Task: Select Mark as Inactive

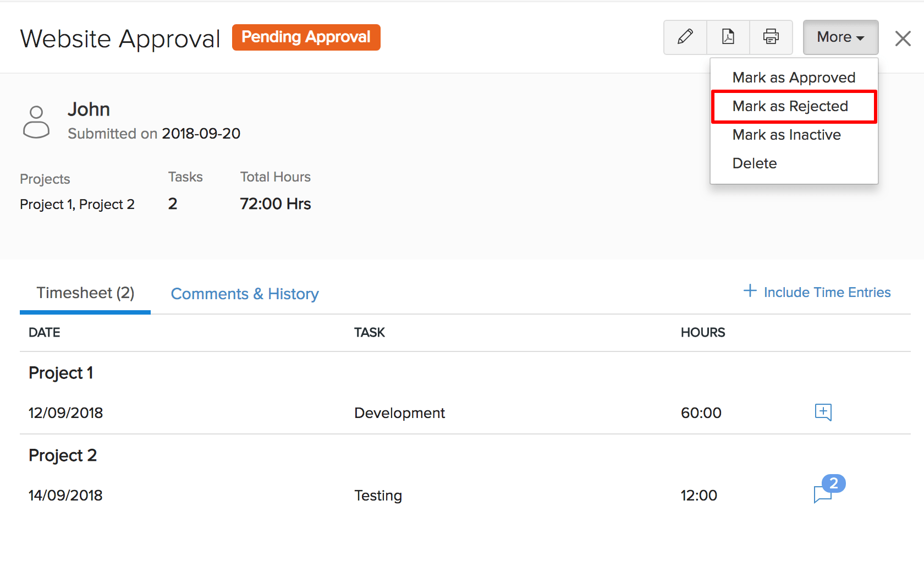Action: 786,135
